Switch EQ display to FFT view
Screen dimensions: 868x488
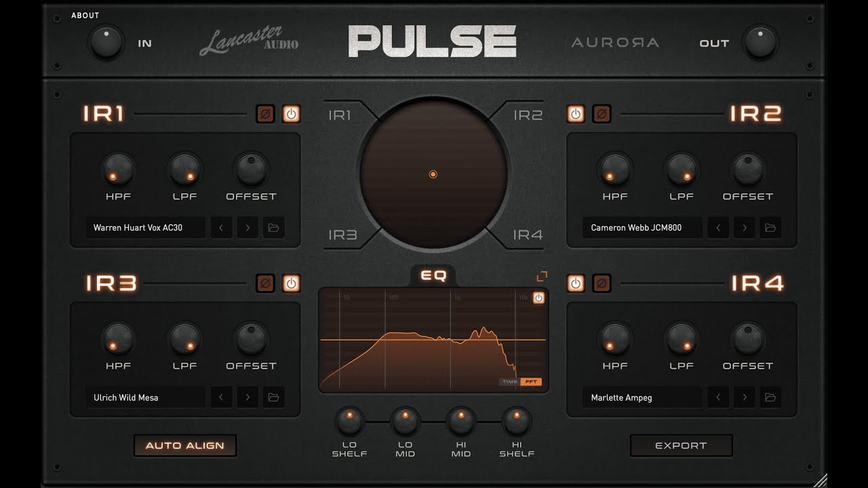[x=531, y=382]
